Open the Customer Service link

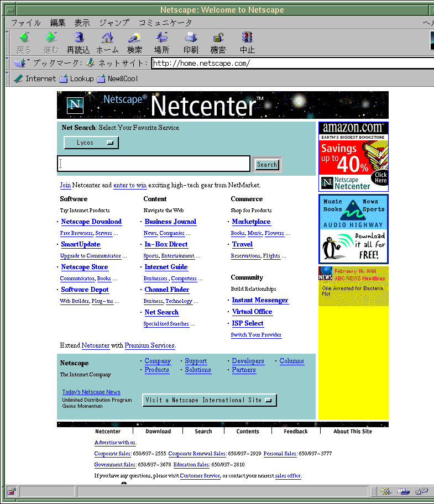coord(200,476)
